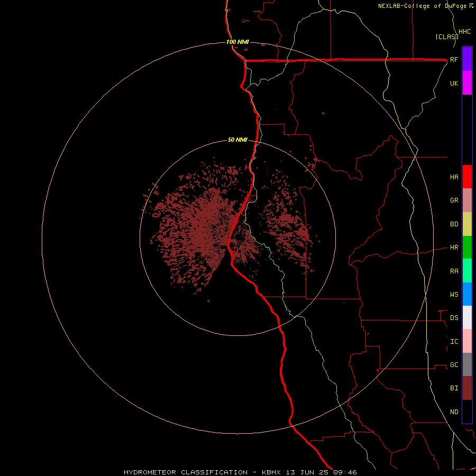The width and height of the screenshot is (476, 476).
Task: Select the light pink IC legend swatch
Action: pyautogui.click(x=467, y=341)
